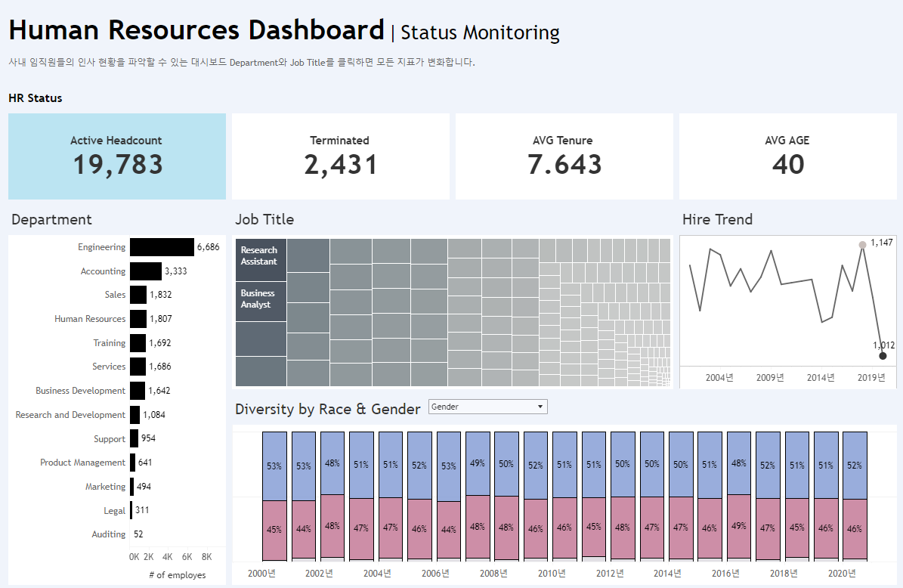This screenshot has width=903, height=588.
Task: Select the AVG Tenure metric card
Action: [x=564, y=155]
